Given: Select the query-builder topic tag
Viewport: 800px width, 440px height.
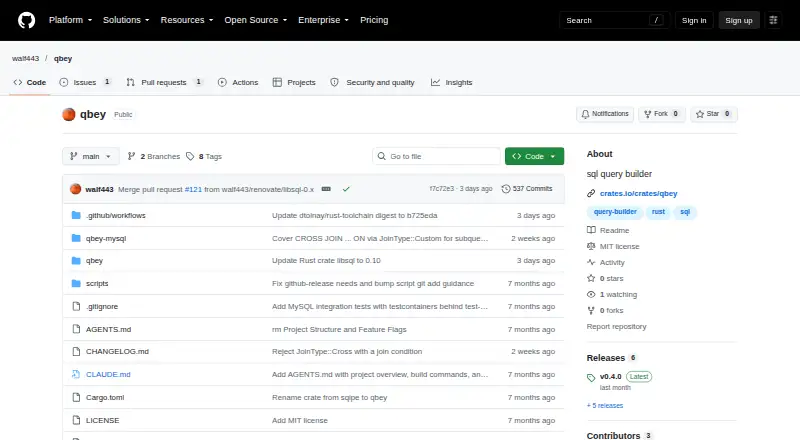Looking at the screenshot, I should tap(615, 212).
